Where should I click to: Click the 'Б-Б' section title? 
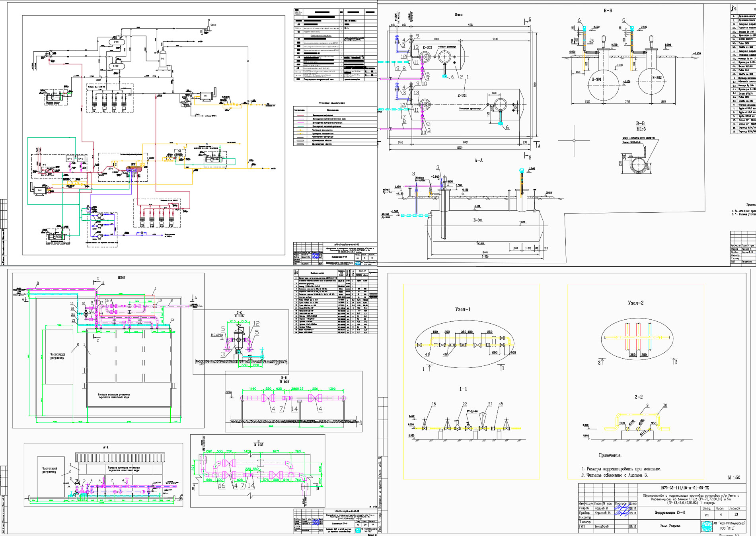pyautogui.click(x=608, y=11)
